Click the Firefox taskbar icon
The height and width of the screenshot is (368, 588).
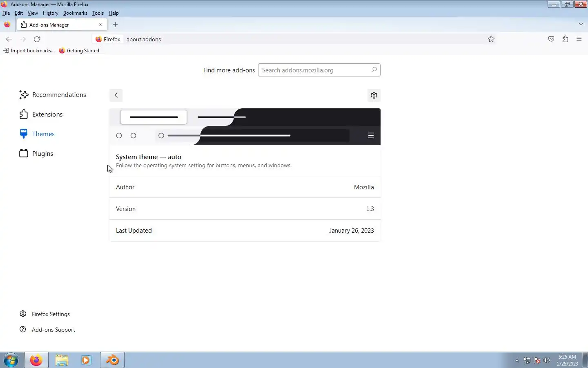point(36,360)
